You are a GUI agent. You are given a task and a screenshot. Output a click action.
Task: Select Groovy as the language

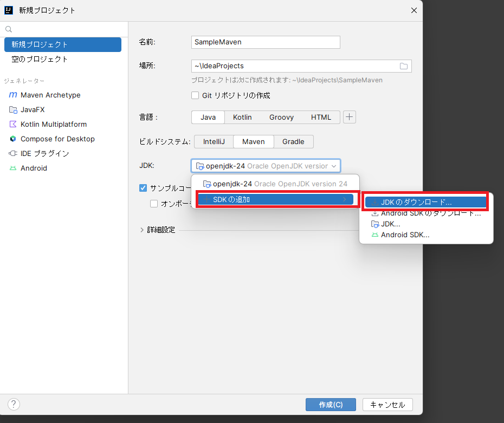282,117
